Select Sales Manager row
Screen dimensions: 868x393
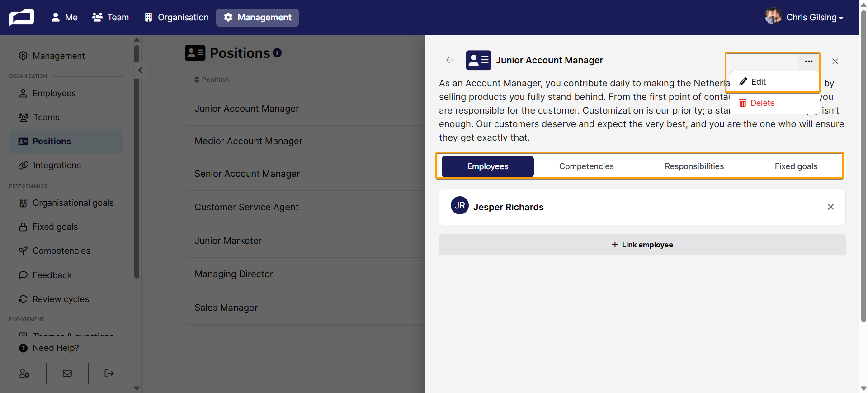click(305, 308)
